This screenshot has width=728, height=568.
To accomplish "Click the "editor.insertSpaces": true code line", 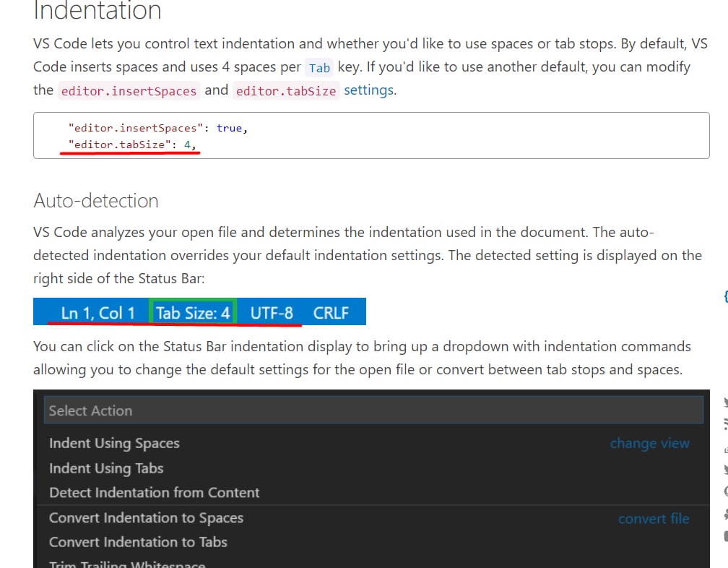I will (x=158, y=128).
